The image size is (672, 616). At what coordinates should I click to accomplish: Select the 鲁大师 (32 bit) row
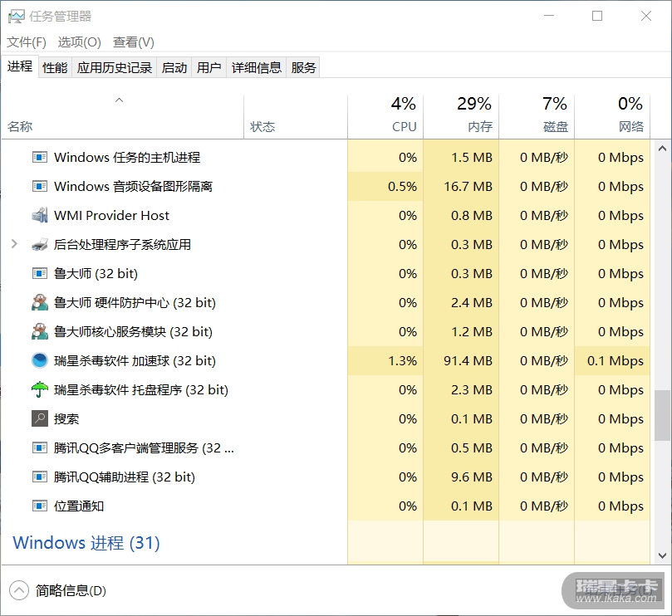(326, 273)
